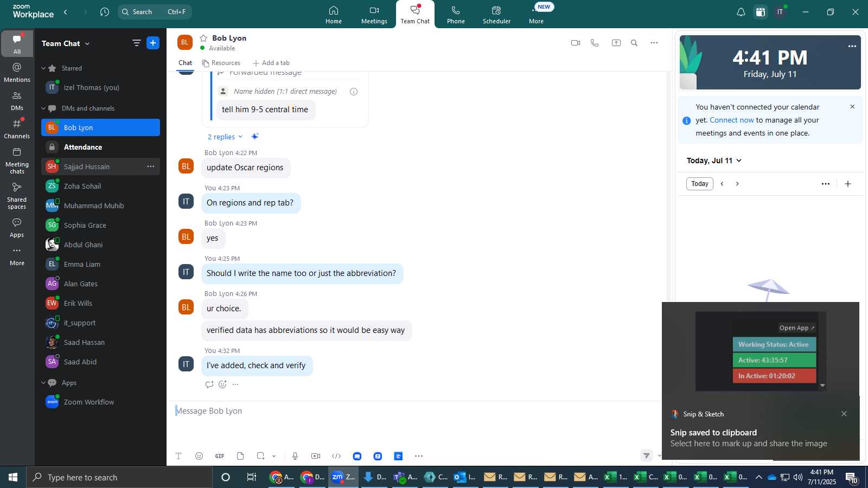
Task: Click the Connect now calendar link
Action: (x=732, y=120)
